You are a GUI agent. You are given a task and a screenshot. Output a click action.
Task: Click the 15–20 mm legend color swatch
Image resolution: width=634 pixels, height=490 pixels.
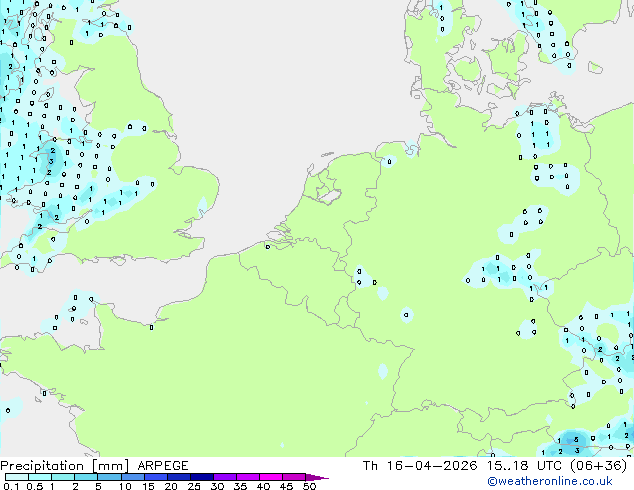coord(155,477)
